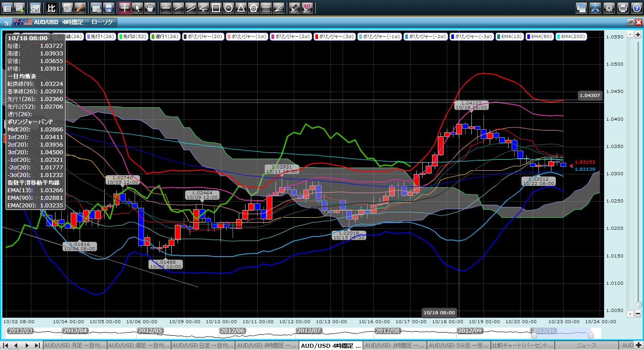The height and width of the screenshot is (350, 644).
Task: Print the chart with printer icon
Action: tap(623, 8)
